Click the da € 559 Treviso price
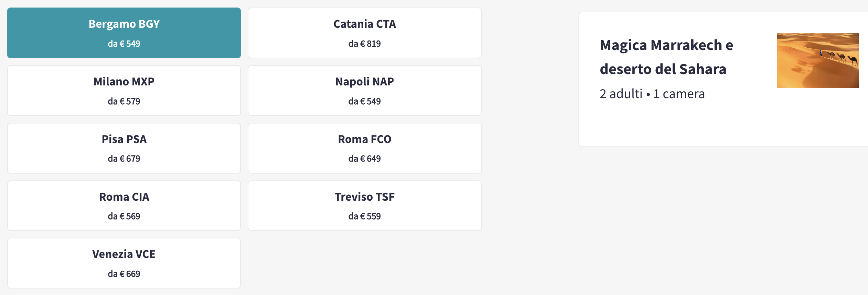The image size is (868, 295). point(365,216)
